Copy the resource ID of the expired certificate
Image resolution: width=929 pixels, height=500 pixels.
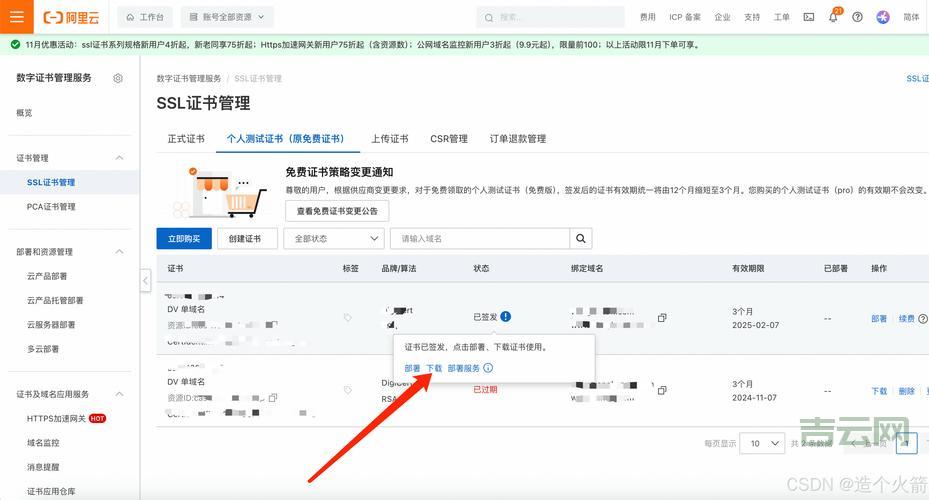point(273,398)
